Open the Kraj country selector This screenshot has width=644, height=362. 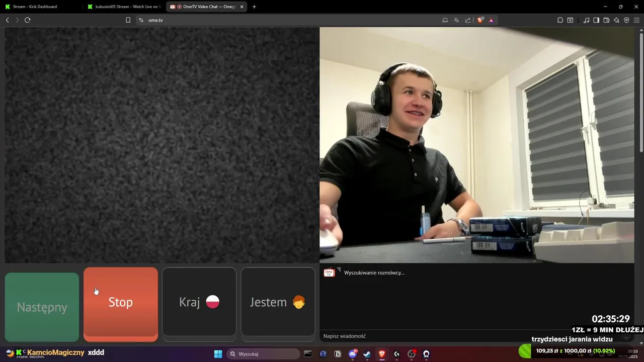tap(199, 302)
